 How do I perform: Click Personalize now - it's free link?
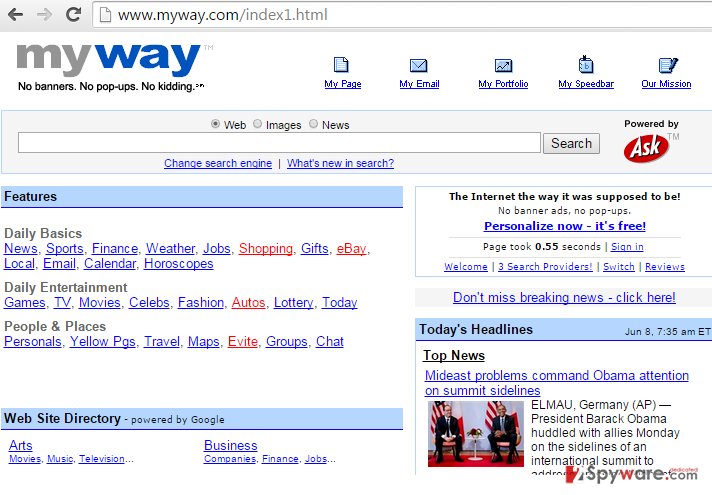pos(565,226)
